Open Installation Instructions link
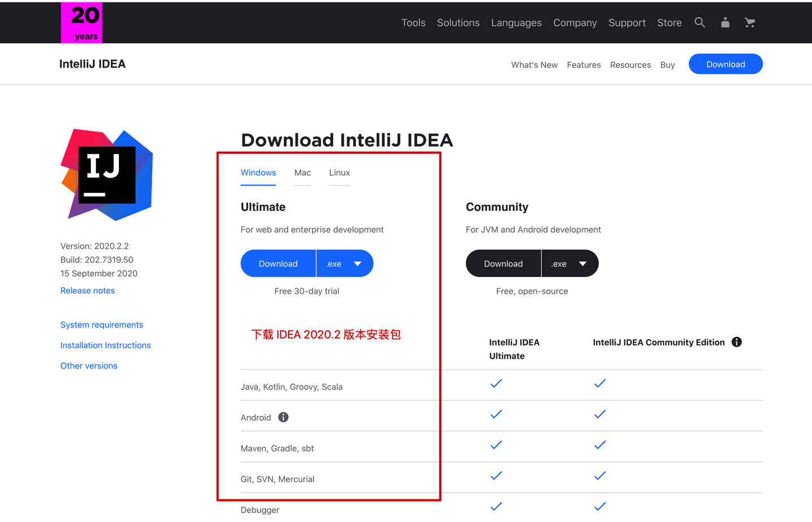The width and height of the screenshot is (812, 522). click(106, 345)
